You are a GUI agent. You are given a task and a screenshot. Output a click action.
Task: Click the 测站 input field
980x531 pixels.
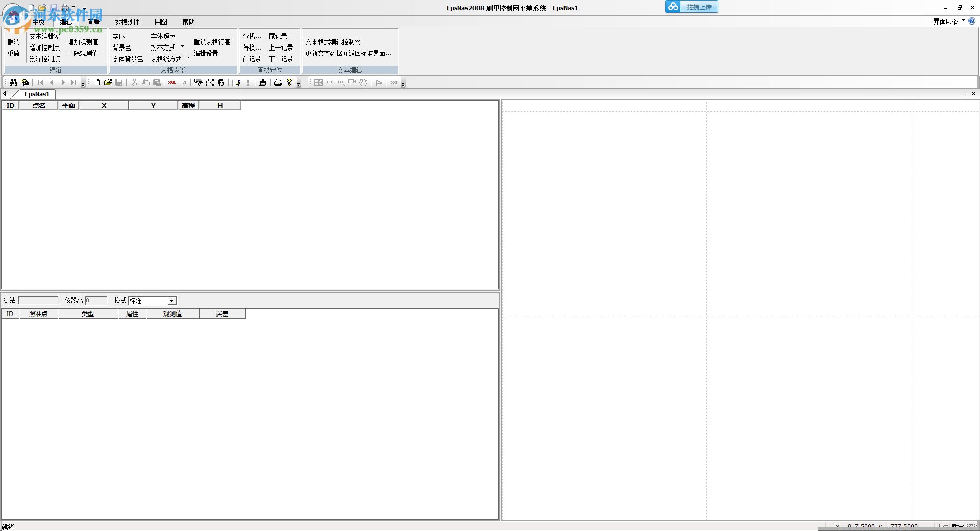pyautogui.click(x=39, y=300)
